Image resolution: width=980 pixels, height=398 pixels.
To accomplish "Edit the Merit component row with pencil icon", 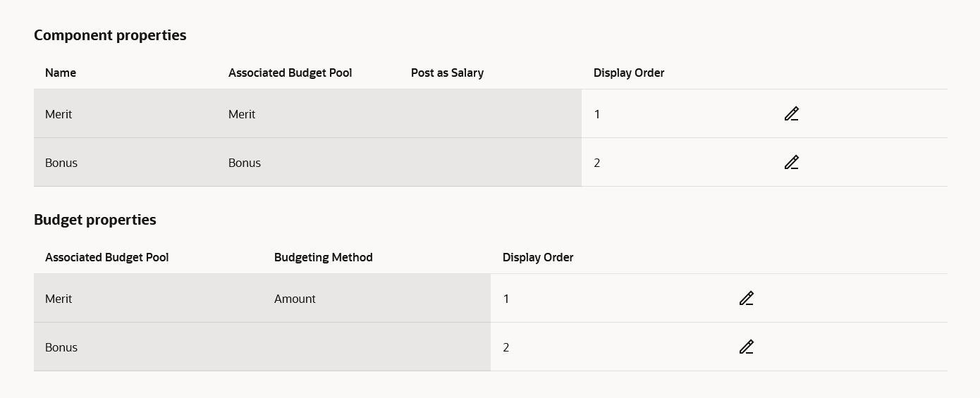I will 791,113.
